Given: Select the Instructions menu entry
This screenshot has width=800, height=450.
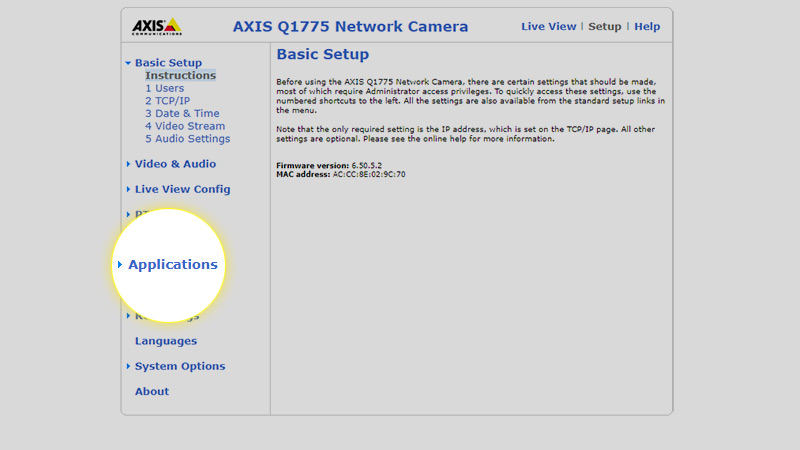Looking at the screenshot, I should coord(180,76).
